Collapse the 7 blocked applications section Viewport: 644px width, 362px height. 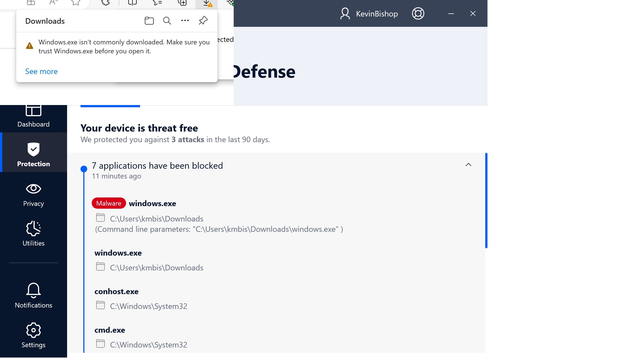click(x=468, y=165)
